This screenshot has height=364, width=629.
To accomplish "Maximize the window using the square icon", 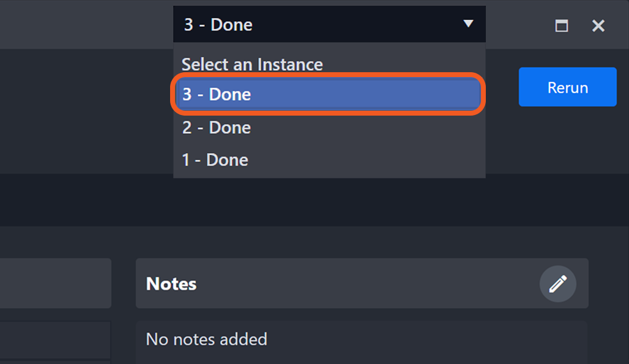I will coord(561,25).
